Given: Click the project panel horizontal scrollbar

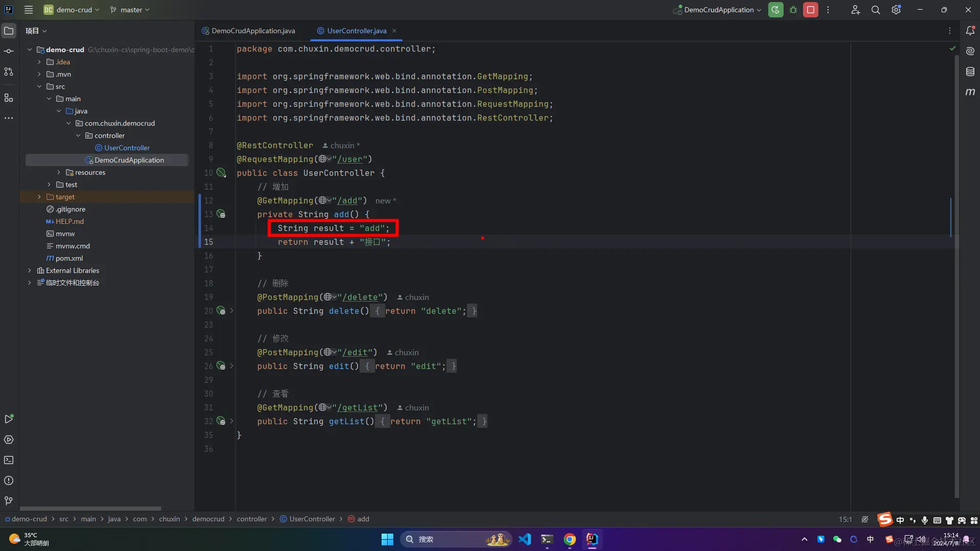Looking at the screenshot, I should pyautogui.click(x=91, y=509).
